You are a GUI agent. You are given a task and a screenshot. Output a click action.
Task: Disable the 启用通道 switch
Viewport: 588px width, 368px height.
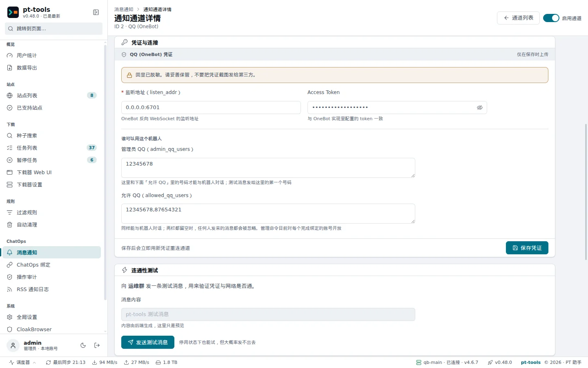(x=551, y=18)
